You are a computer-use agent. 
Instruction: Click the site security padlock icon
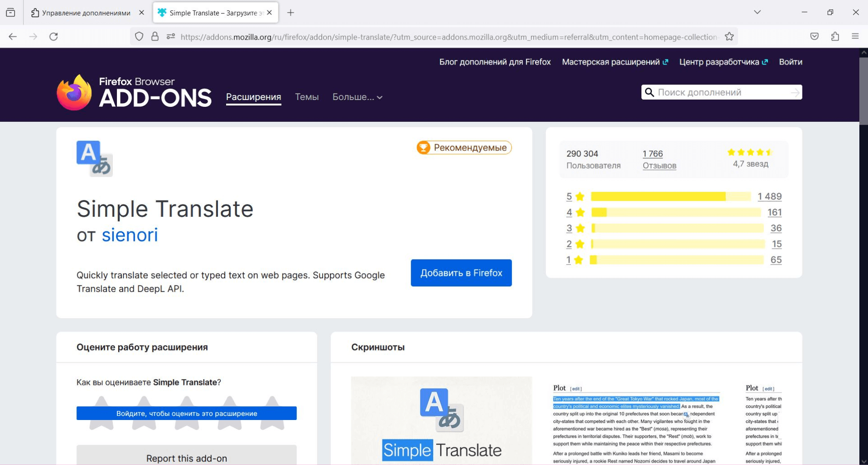(155, 37)
